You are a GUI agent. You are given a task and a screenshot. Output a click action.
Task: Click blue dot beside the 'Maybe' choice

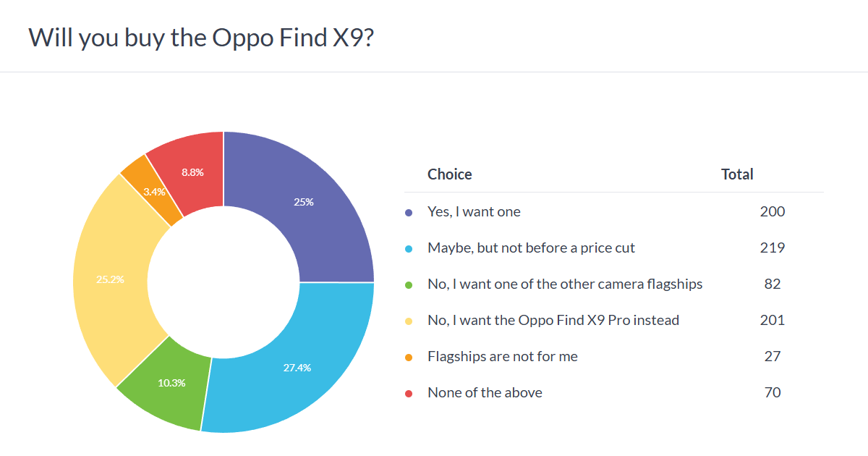[409, 249]
